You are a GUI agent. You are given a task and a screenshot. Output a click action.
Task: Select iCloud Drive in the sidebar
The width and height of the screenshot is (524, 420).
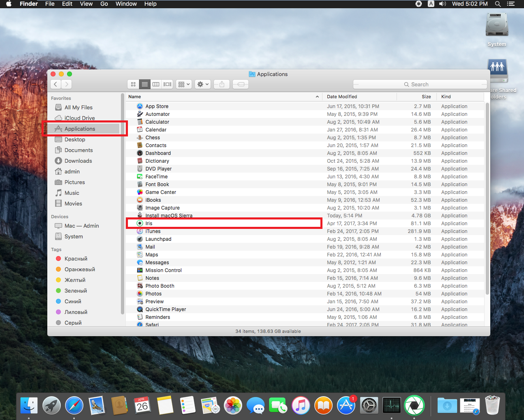click(79, 118)
